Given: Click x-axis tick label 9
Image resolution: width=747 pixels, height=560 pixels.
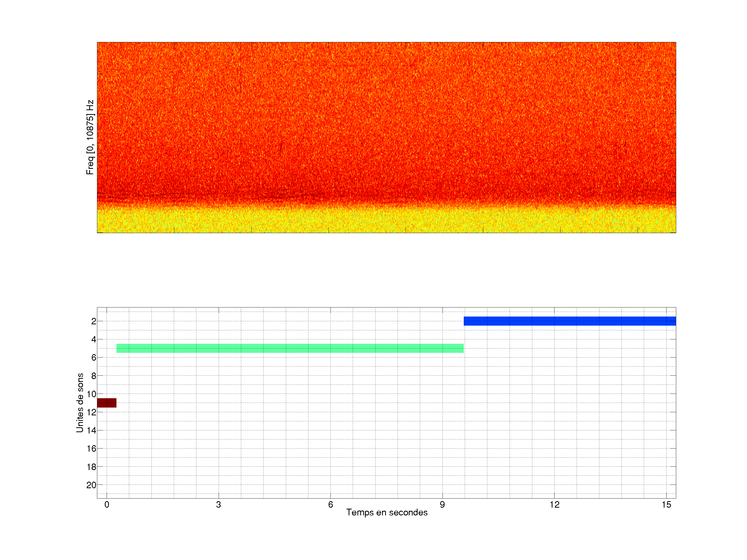Looking at the screenshot, I should click(x=442, y=505).
